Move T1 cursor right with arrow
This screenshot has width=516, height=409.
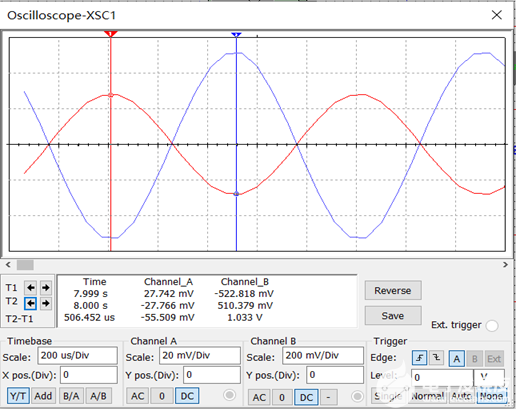46,287
